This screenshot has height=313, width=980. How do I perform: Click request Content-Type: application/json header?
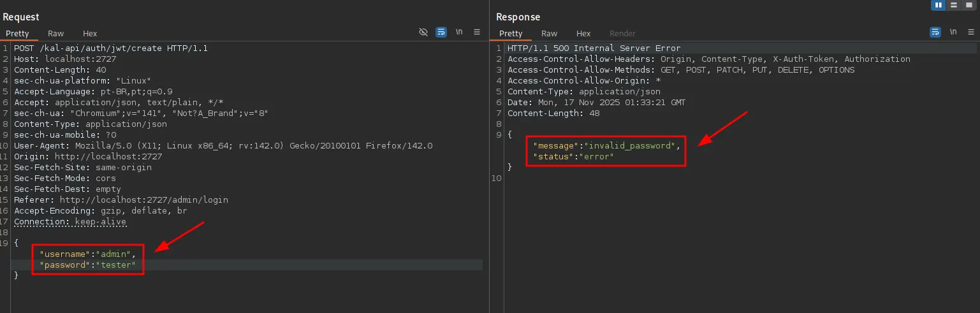pos(91,124)
